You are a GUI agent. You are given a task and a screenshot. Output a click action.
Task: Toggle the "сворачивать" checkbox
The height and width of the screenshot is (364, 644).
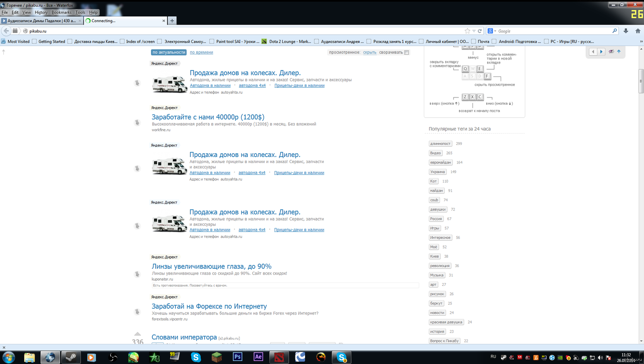(x=407, y=52)
